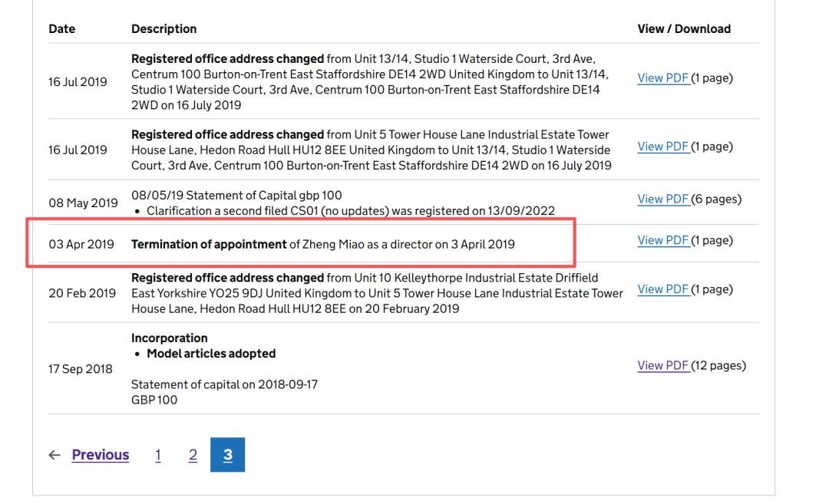View the 12 pages Incorporation PDF

[663, 365]
